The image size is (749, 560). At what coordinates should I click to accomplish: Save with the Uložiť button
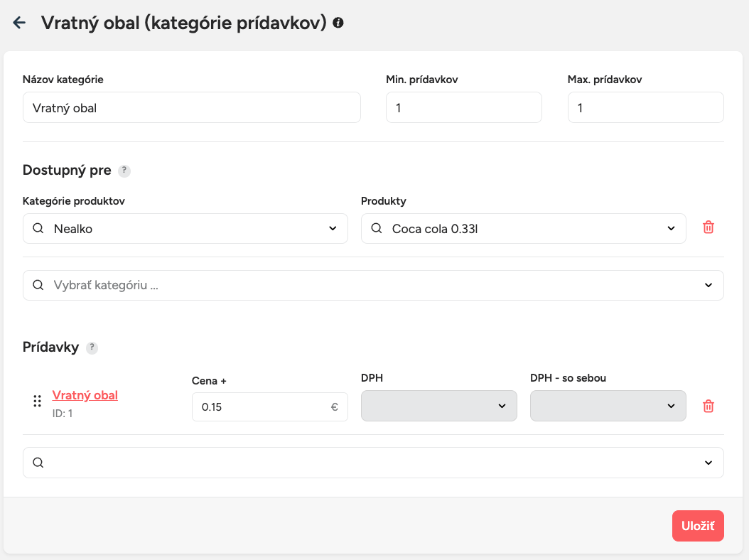697,526
